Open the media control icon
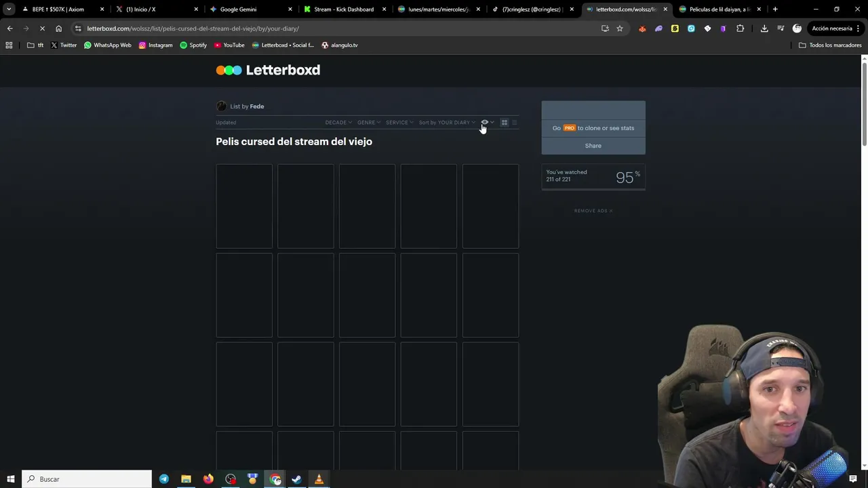868x488 pixels. tap(781, 28)
